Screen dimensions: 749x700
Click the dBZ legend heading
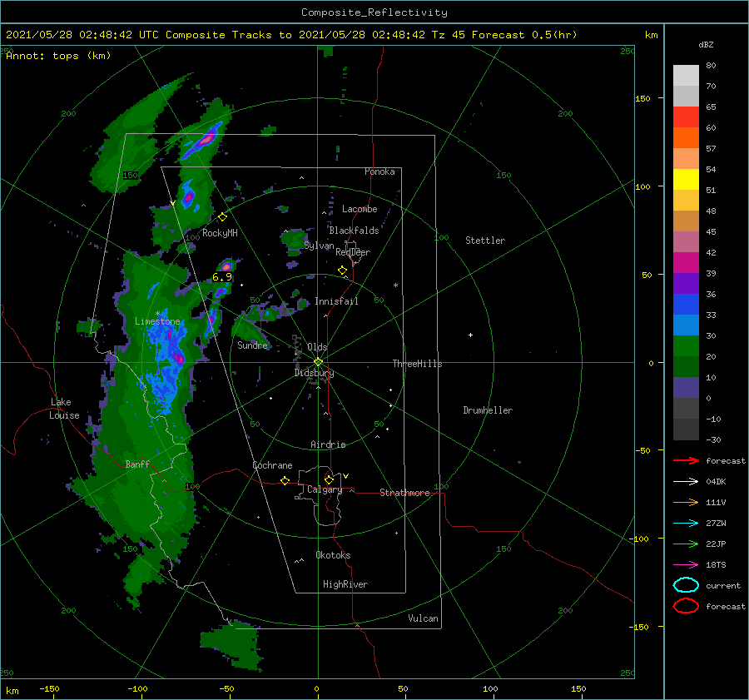(706, 45)
